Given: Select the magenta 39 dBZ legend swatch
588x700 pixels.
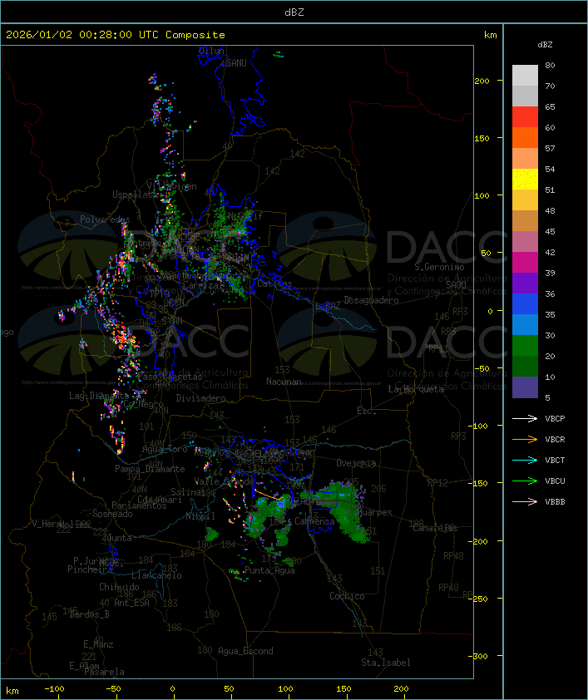Looking at the screenshot, I should [525, 263].
